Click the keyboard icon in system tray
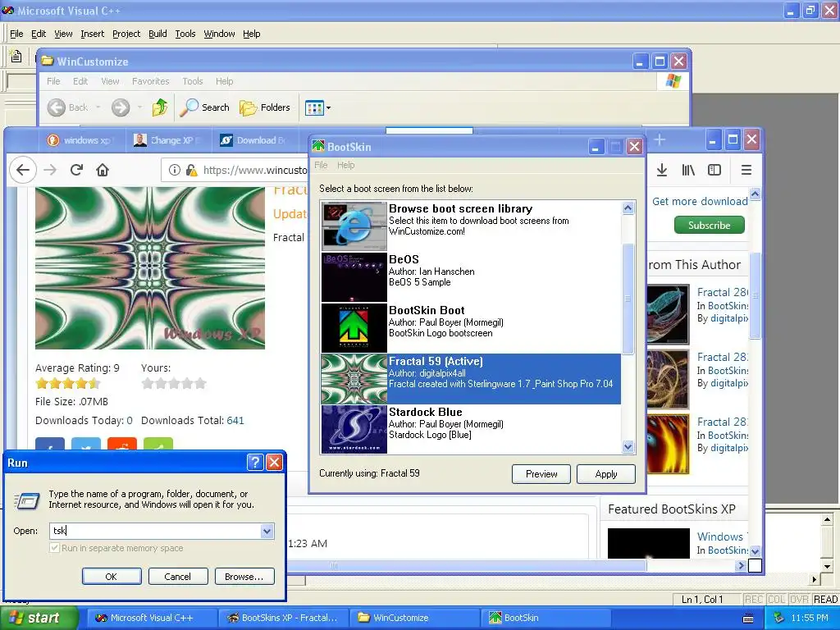 tap(748, 619)
